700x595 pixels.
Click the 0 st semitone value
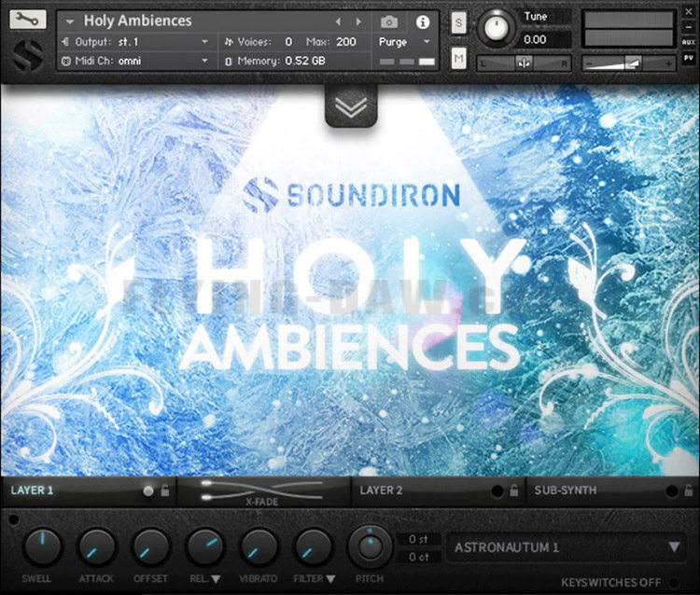click(418, 539)
